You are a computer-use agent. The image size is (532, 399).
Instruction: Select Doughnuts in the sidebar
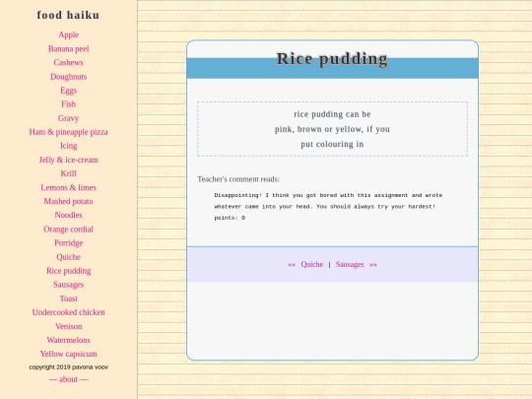pos(69,76)
